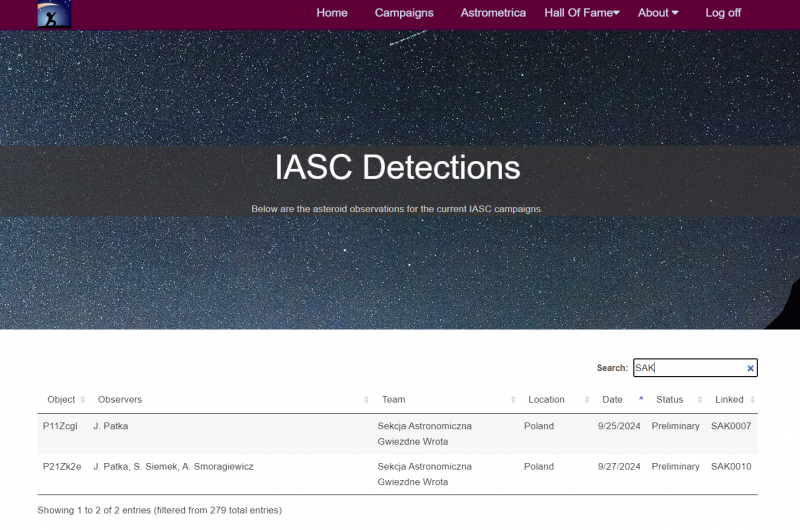Click the SAK0010 linked entry
Image resolution: width=800 pixels, height=530 pixels.
click(731, 467)
